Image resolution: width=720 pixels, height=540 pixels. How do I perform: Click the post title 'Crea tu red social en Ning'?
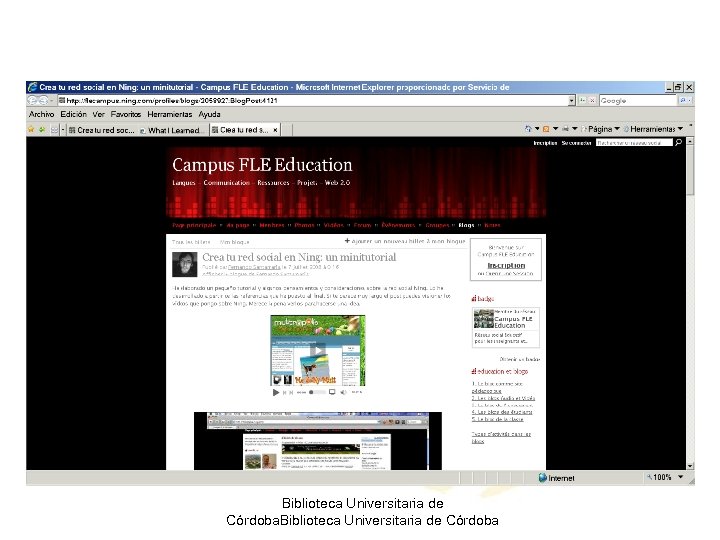pos(299,257)
